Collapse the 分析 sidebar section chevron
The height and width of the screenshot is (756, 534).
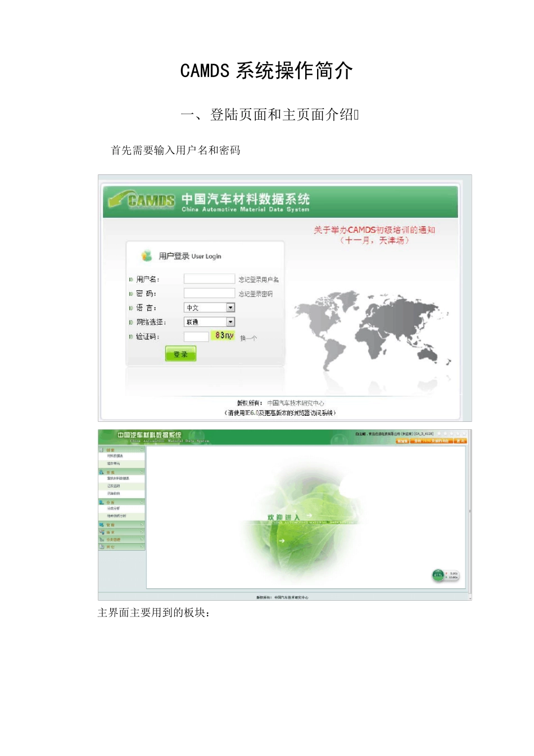pos(142,502)
